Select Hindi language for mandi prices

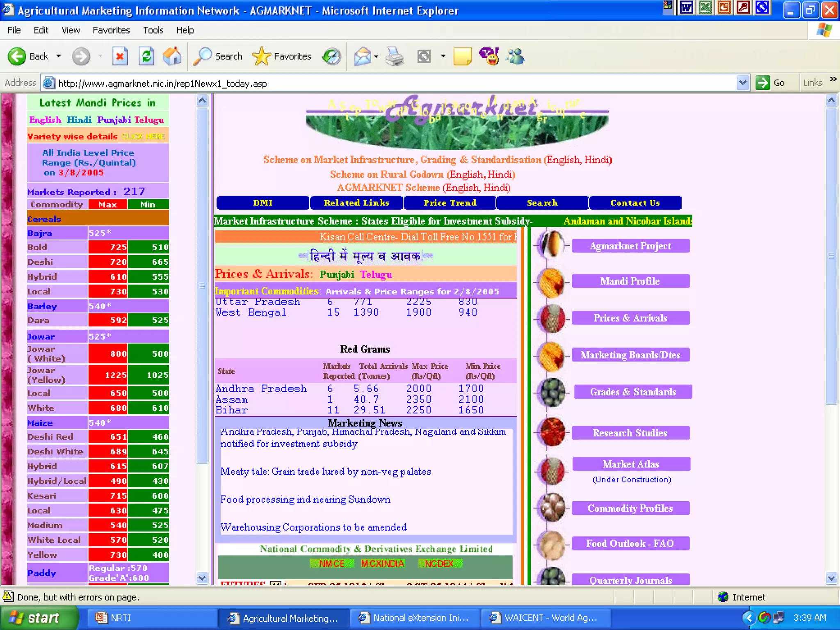point(79,120)
